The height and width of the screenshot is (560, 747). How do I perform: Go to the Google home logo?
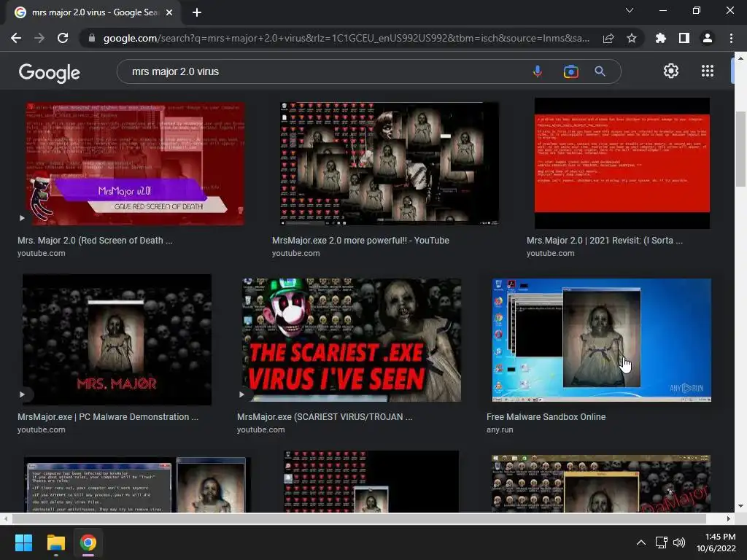49,72
